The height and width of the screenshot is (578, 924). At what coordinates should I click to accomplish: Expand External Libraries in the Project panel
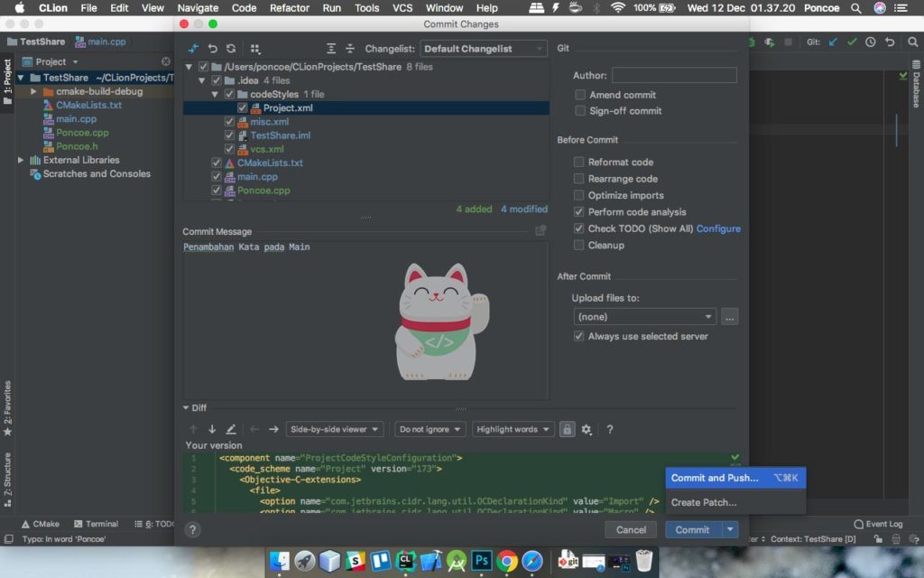pos(21,160)
